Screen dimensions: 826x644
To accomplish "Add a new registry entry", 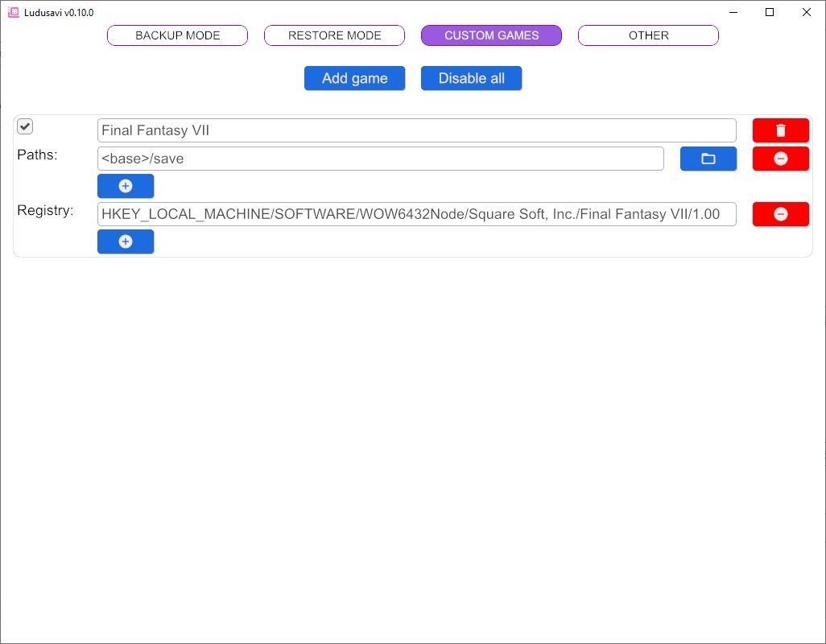I will pyautogui.click(x=126, y=242).
